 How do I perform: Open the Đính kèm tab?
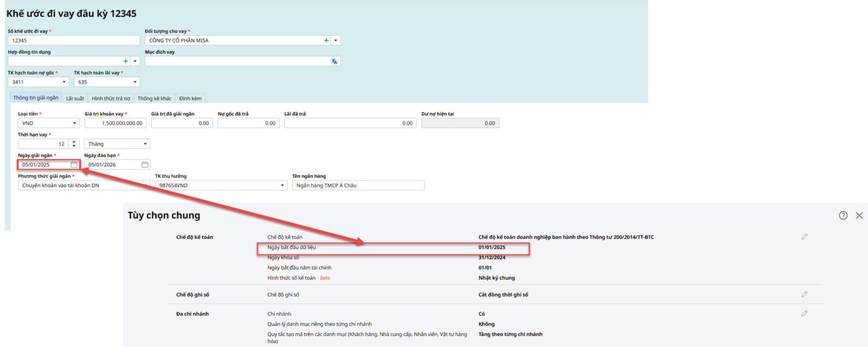coord(190,99)
